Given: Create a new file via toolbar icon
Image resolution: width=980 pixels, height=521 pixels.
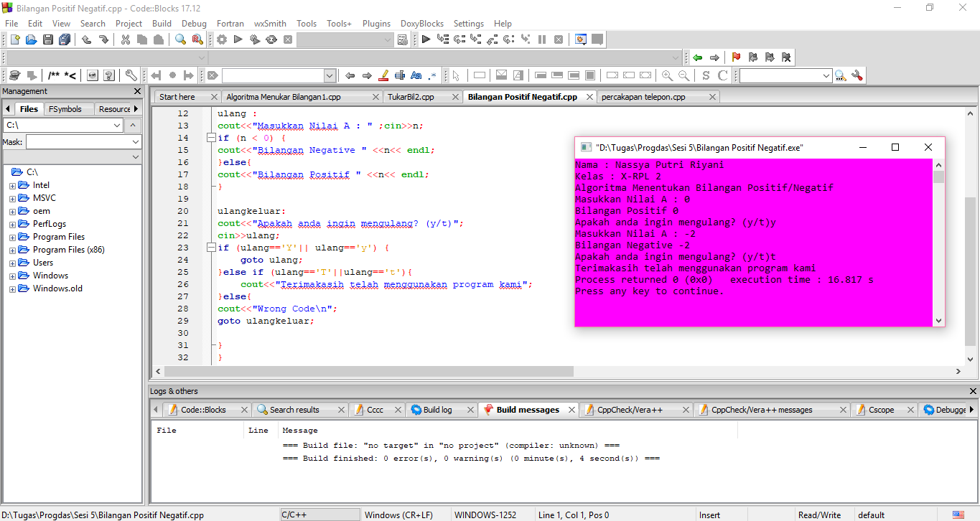Looking at the screenshot, I should coord(14,39).
